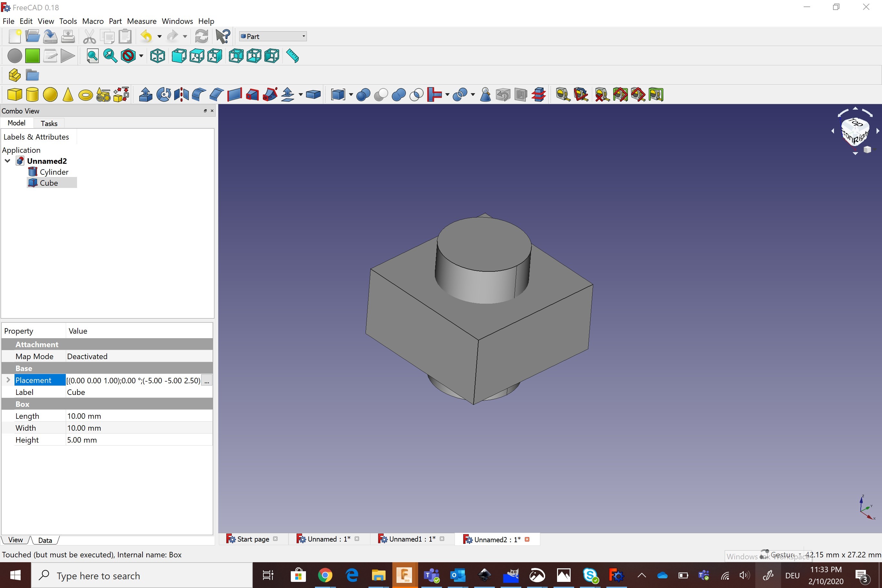Image resolution: width=882 pixels, height=588 pixels.
Task: Click the Cone primitive icon
Action: point(68,94)
